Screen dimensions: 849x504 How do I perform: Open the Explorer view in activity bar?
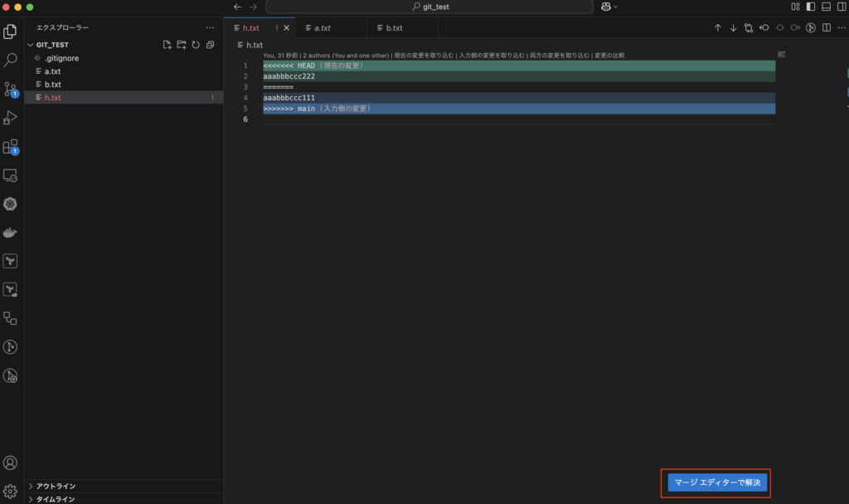10,31
